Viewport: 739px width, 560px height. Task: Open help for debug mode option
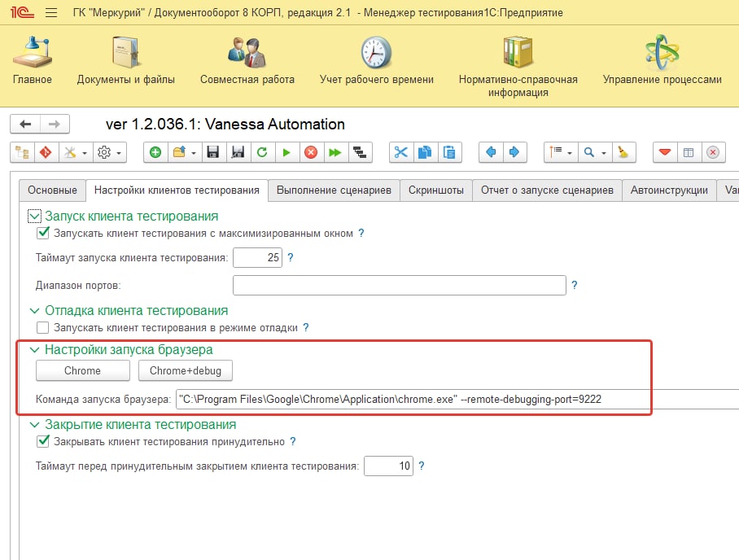tap(306, 327)
